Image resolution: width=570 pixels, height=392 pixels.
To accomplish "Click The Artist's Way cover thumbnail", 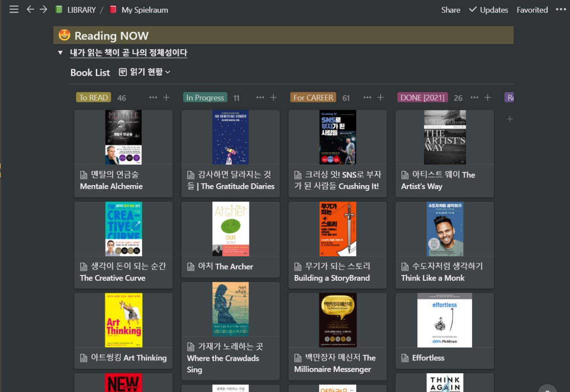I will 445,137.
